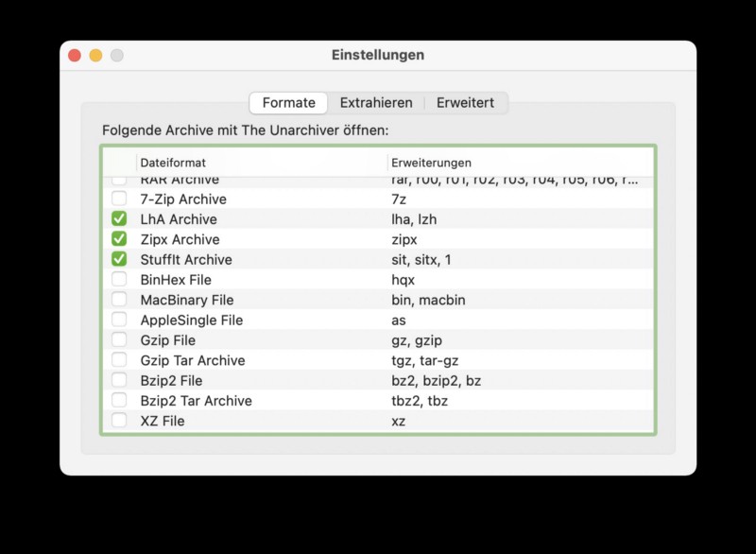Untick the StuffIt Archive checkbox
Viewport: 756px width, 554px height.
(119, 259)
